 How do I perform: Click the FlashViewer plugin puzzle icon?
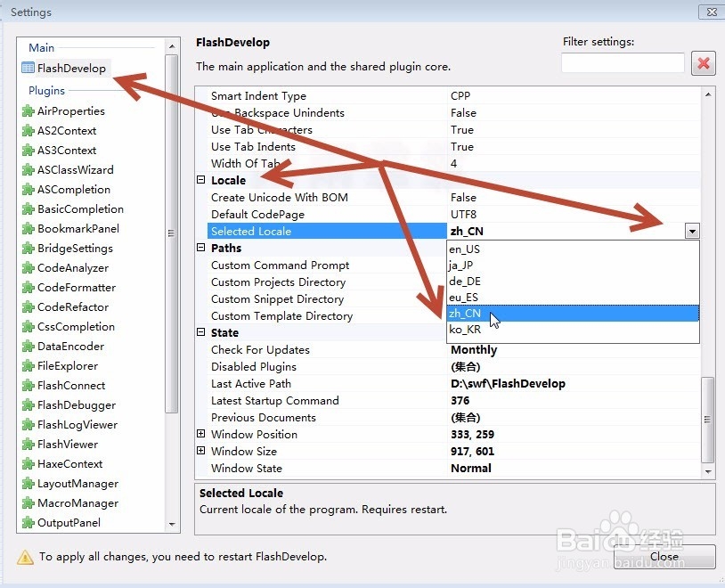pyautogui.click(x=29, y=445)
